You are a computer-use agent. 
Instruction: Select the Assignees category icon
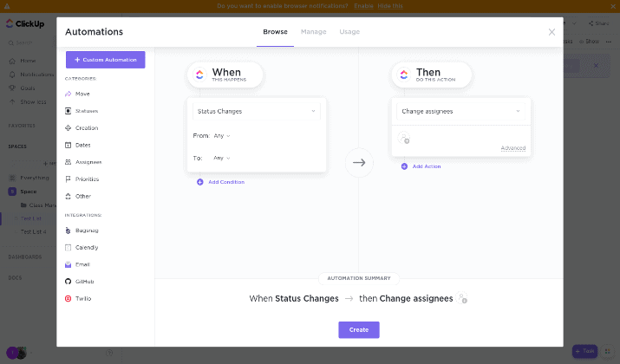[x=68, y=162]
